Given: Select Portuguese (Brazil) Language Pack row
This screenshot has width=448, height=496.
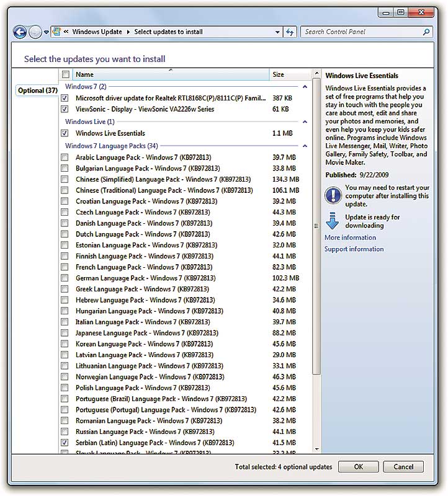Looking at the screenshot, I should (161, 399).
